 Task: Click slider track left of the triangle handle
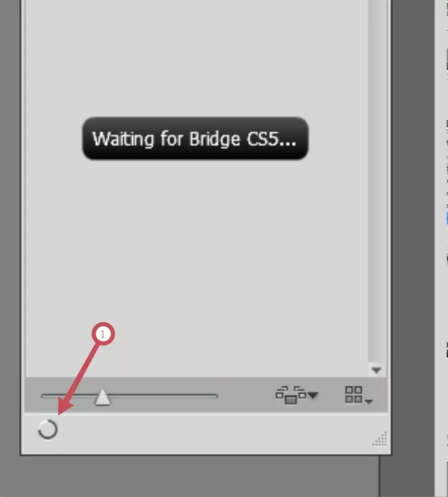[x=67, y=396]
